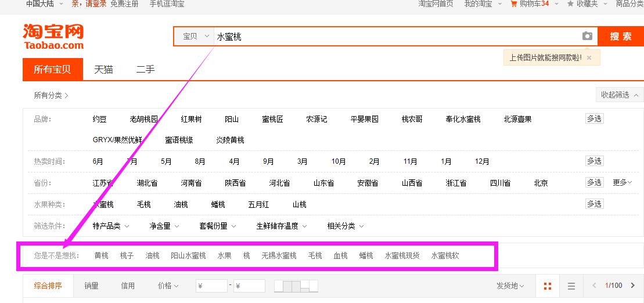644x303 pixels.
Task: Click the 亲，请登录 login link
Action: 89,3
